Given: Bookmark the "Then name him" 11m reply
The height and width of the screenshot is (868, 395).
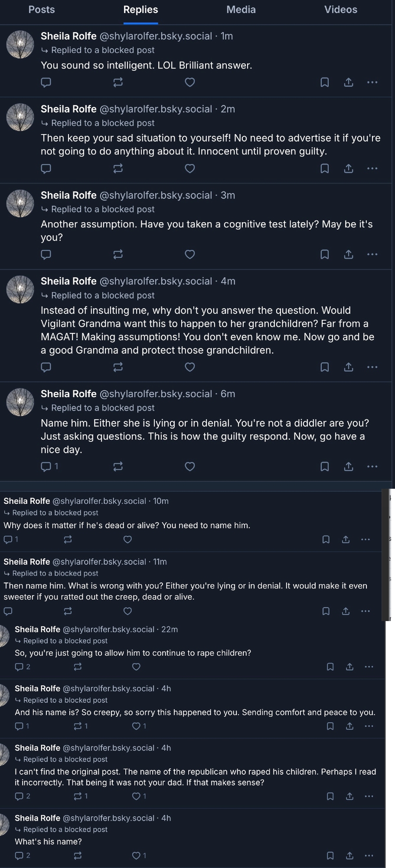Looking at the screenshot, I should pos(326,611).
